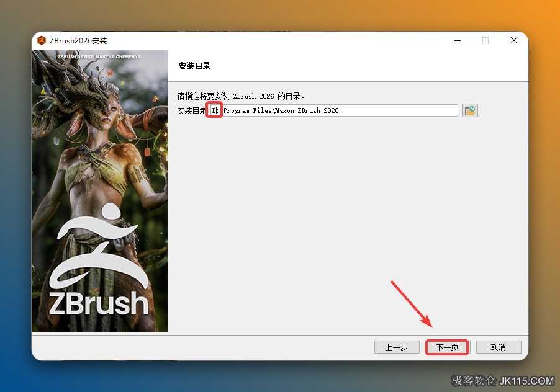Click the disabled maximize button of the installer
Viewport: 560px width, 392px height.
point(485,41)
